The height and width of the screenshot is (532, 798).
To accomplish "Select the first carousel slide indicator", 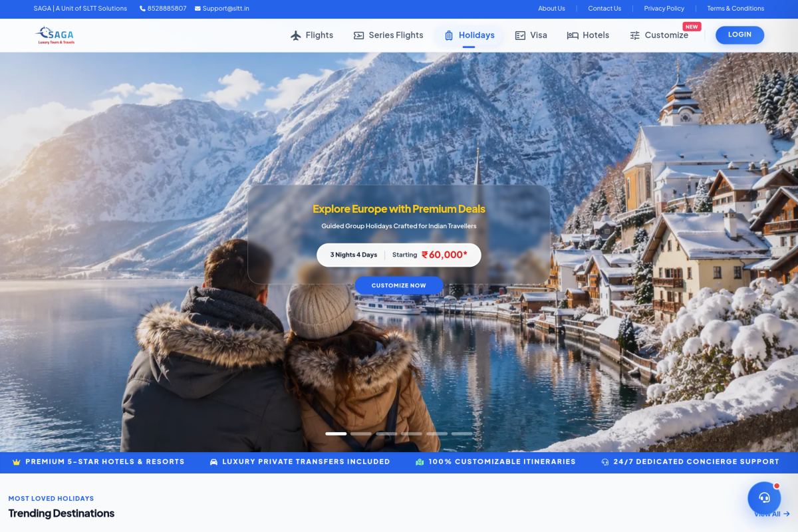I will point(336,434).
